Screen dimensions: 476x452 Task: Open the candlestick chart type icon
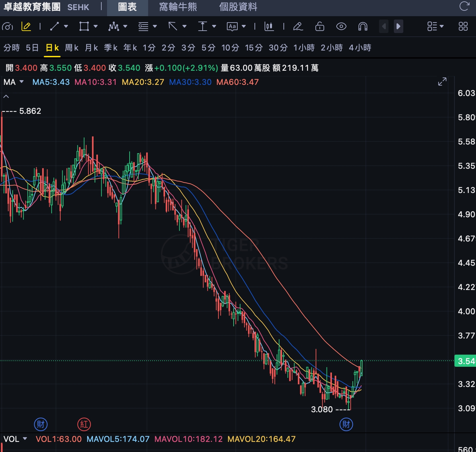click(269, 26)
